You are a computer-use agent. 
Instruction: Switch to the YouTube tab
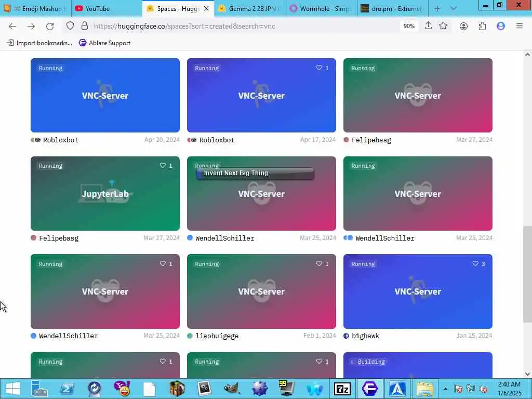(107, 8)
